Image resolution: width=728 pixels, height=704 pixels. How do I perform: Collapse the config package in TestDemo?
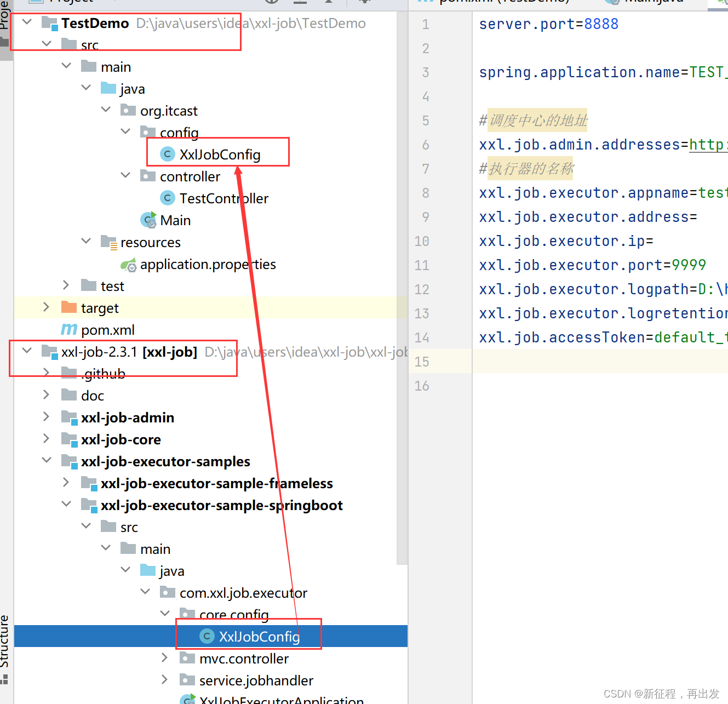coord(125,131)
